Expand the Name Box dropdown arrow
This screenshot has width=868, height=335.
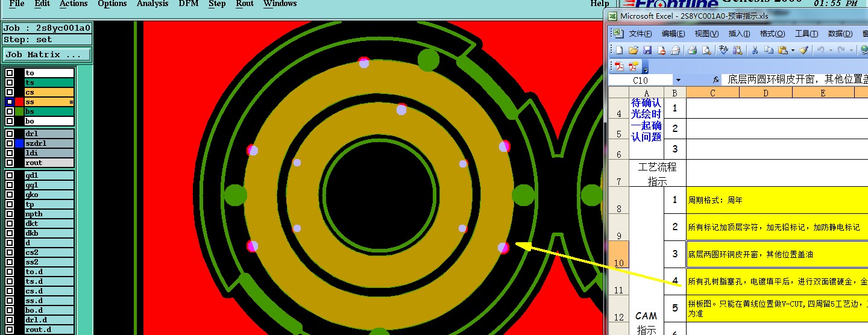(678, 80)
